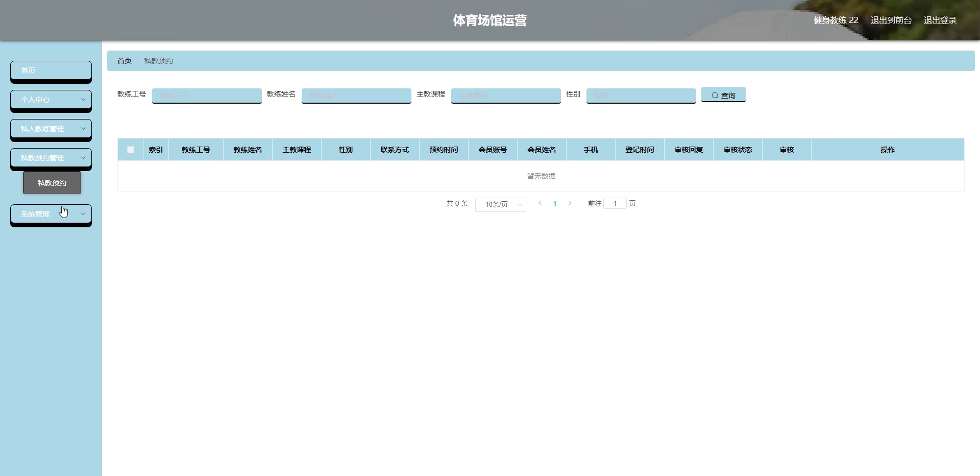Click the 性别 column header

click(346, 150)
